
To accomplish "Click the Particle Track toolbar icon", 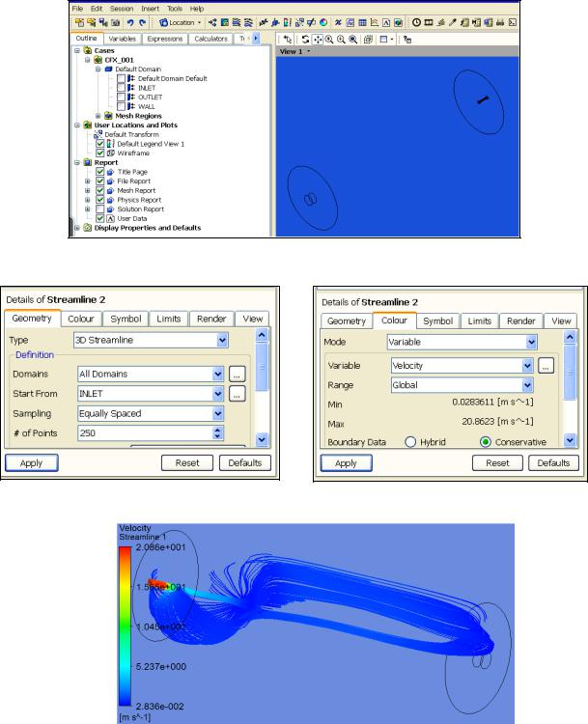I will click(248, 22).
